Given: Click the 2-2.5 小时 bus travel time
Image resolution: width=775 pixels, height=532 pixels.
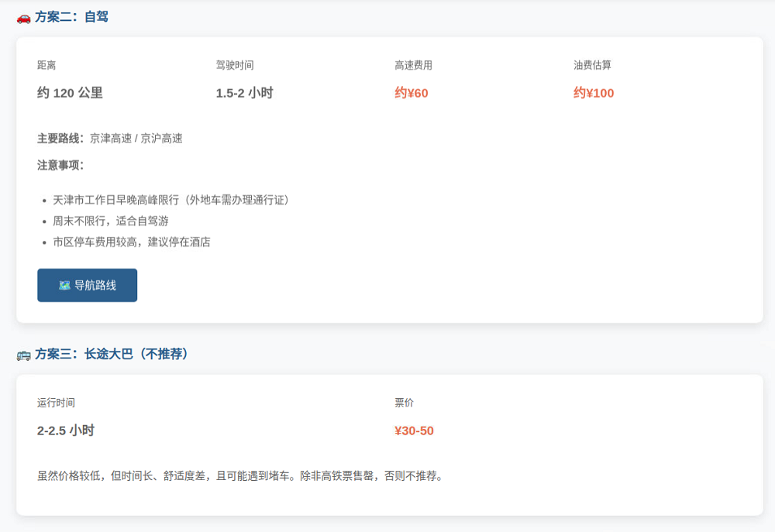Looking at the screenshot, I should pyautogui.click(x=66, y=431).
